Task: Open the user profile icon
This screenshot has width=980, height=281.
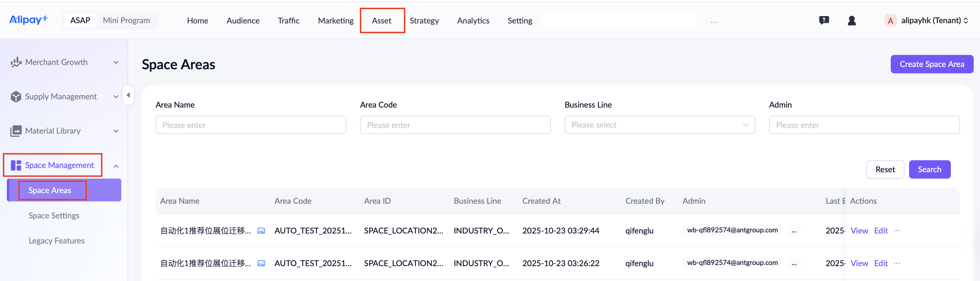Action: 851,21
